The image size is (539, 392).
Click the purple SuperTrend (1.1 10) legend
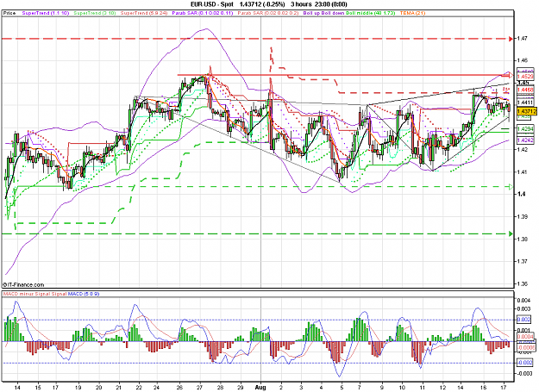(46, 13)
